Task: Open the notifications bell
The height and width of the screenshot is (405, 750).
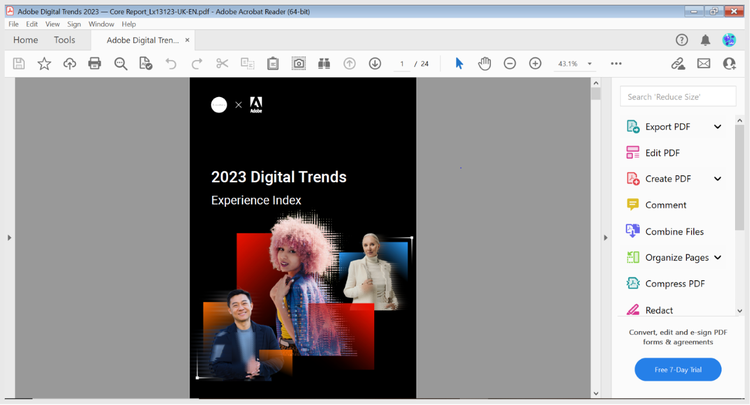Action: coord(705,40)
